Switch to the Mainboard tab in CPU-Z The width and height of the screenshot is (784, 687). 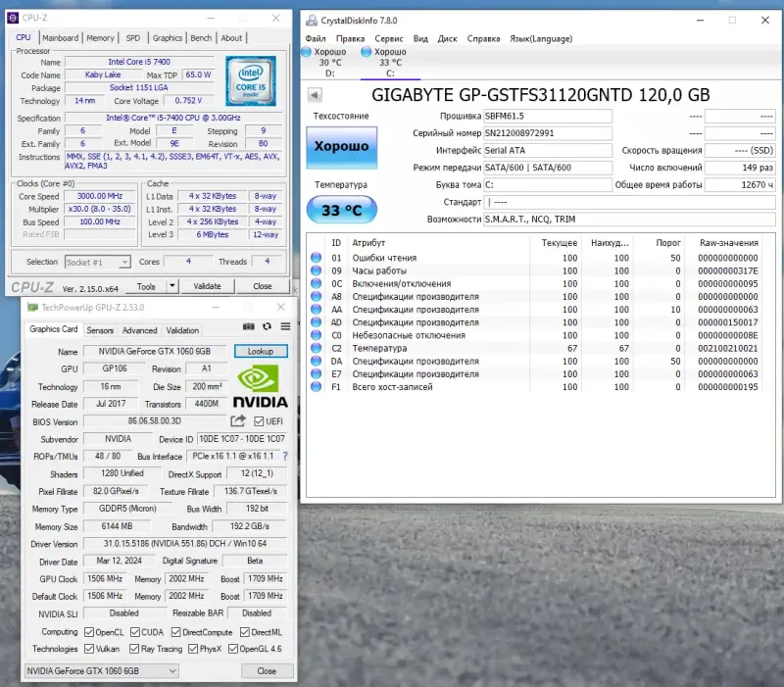61,38
